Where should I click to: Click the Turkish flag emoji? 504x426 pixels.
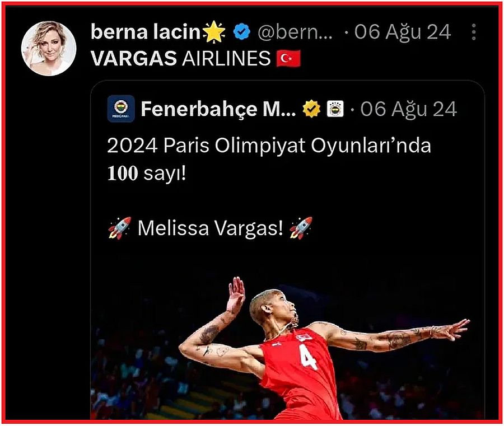(x=288, y=58)
